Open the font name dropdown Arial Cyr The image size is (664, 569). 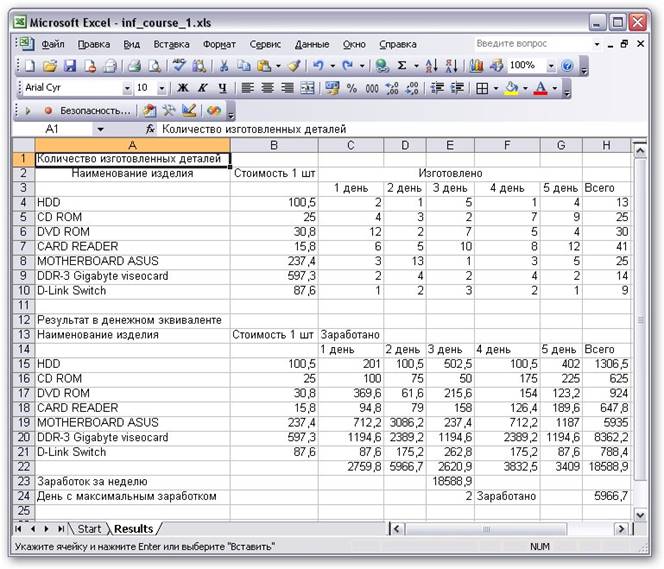point(128,88)
